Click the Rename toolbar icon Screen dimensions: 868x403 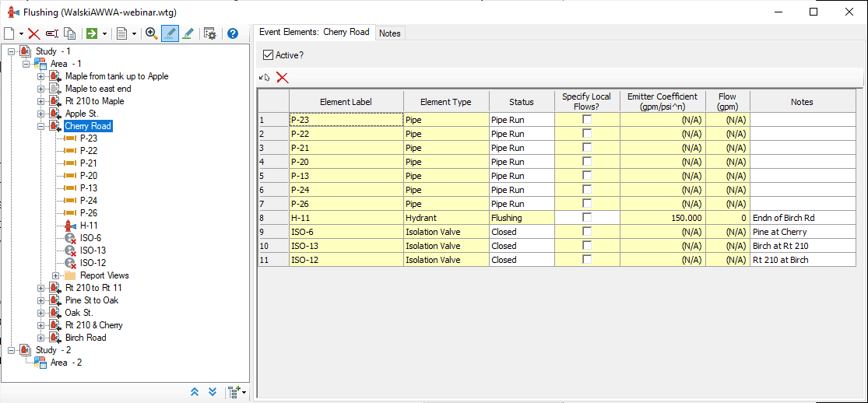(x=52, y=33)
